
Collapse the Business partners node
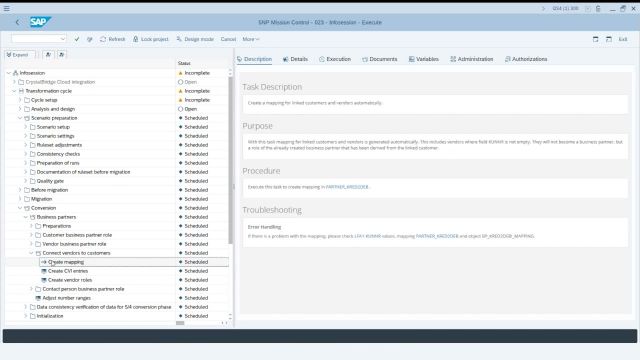(x=26, y=217)
